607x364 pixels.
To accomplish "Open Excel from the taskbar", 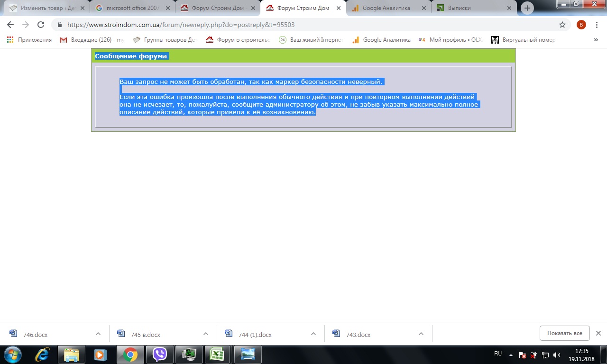I will click(217, 355).
